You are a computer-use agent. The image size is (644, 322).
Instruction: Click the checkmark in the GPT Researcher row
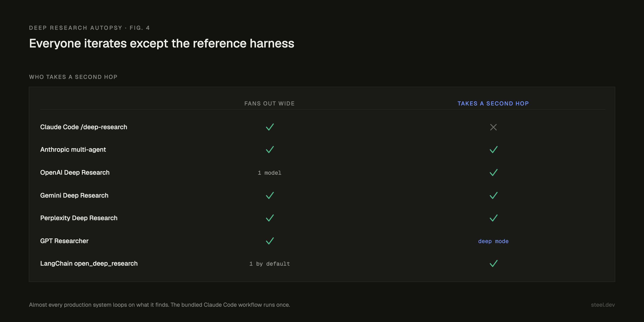270,241
